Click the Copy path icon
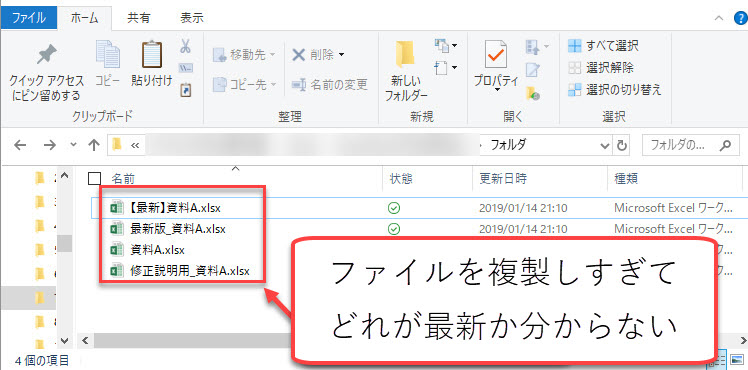 coord(186,68)
